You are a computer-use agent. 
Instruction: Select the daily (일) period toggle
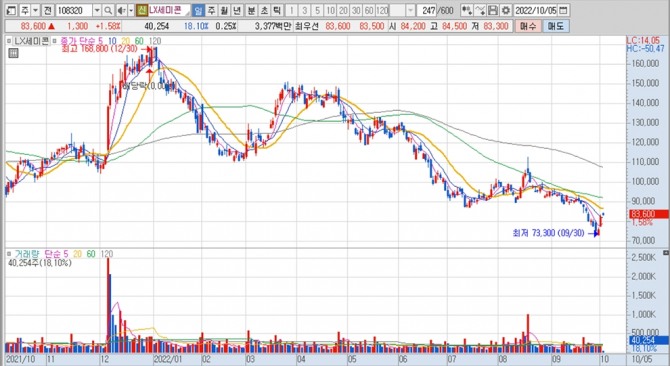(x=198, y=10)
